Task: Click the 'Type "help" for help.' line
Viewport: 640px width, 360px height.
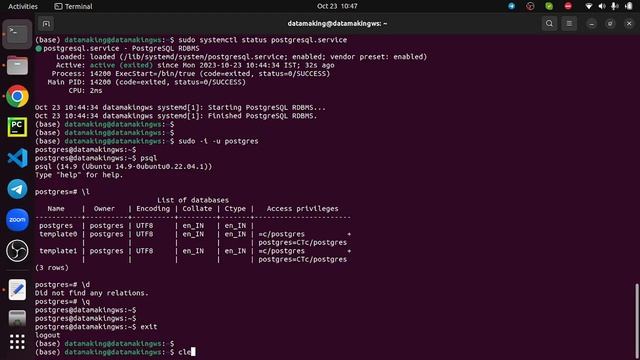Action: [x=79, y=175]
